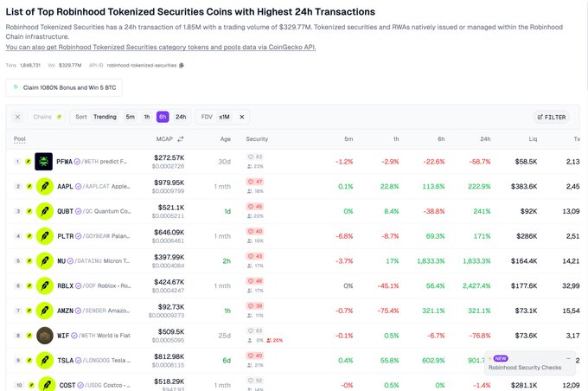Viewport: 588px width, 391px height.
Task: Click the verified badge next to PFWA
Action: point(77,162)
